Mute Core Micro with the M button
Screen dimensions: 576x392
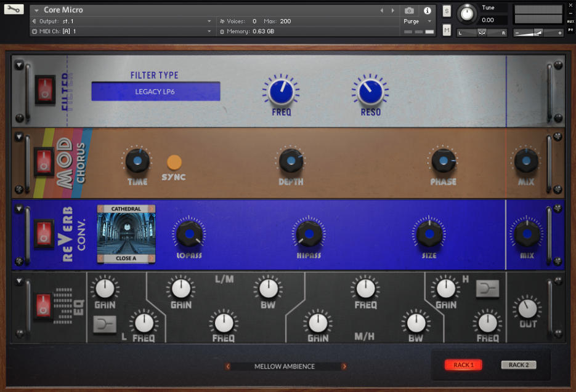tap(446, 30)
